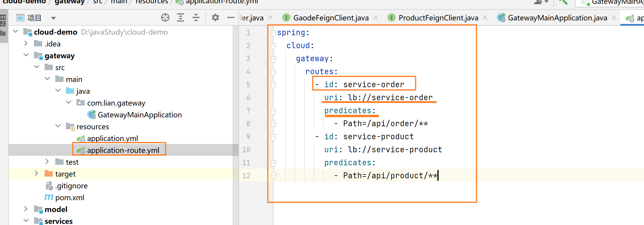The image size is (644, 225).
Task: Place cursor on 'uri: lb://service-order' text
Action: (378, 98)
